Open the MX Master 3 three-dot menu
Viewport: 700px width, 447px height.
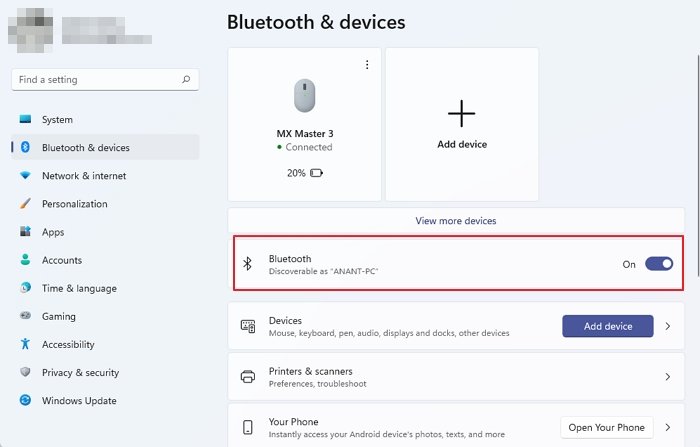[x=367, y=65]
